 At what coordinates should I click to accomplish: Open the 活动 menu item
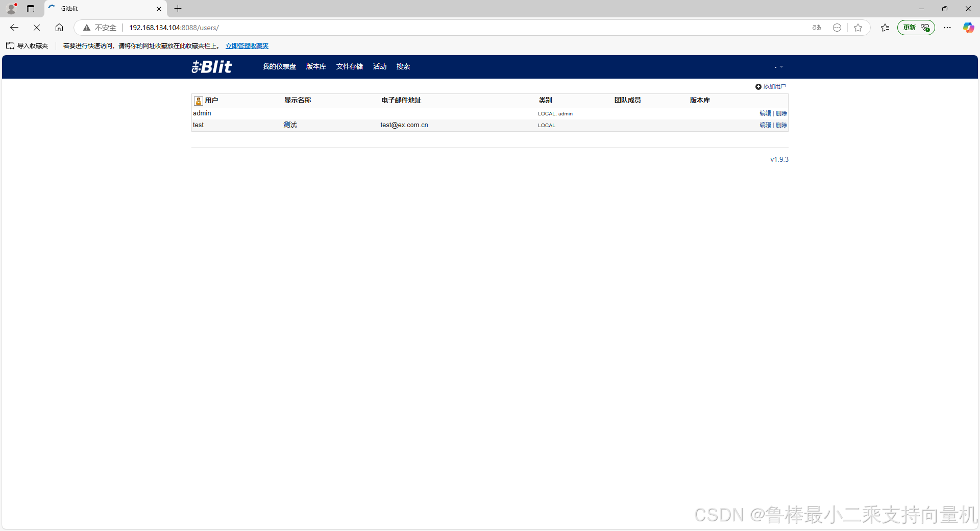point(379,66)
